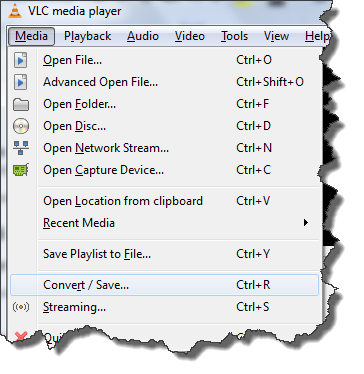This screenshot has height=374, width=364.
Task: Open the View menu
Action: point(276,36)
